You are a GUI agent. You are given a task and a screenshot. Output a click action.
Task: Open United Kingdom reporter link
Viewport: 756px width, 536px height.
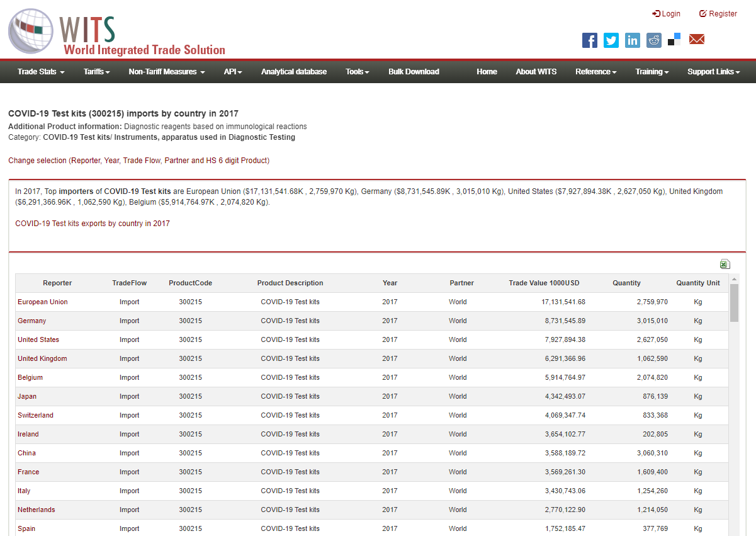(x=42, y=358)
